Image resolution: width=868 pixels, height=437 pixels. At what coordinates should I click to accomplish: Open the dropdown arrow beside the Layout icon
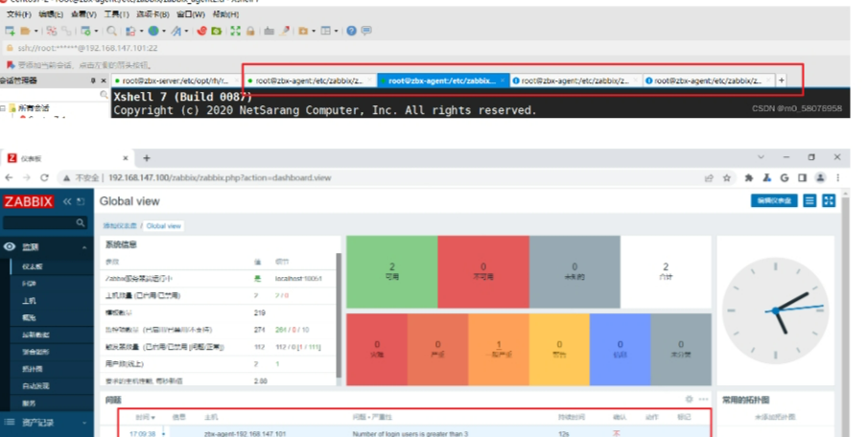pyautogui.click(x=336, y=31)
